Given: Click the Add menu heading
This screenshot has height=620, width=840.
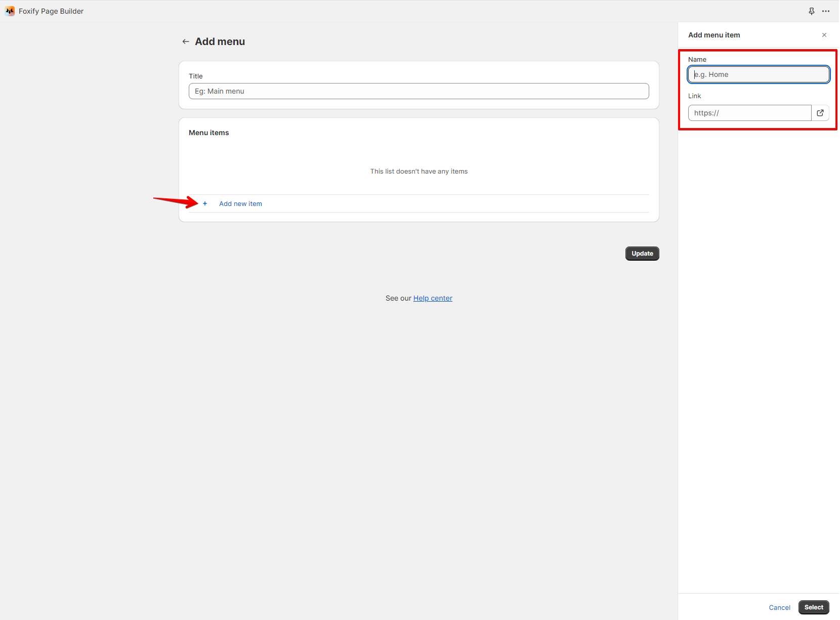Looking at the screenshot, I should click(x=220, y=42).
